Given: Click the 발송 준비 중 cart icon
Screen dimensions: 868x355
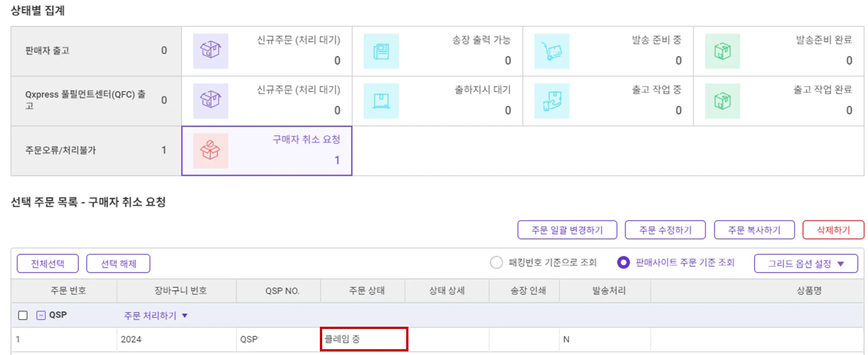Looking at the screenshot, I should tap(552, 51).
